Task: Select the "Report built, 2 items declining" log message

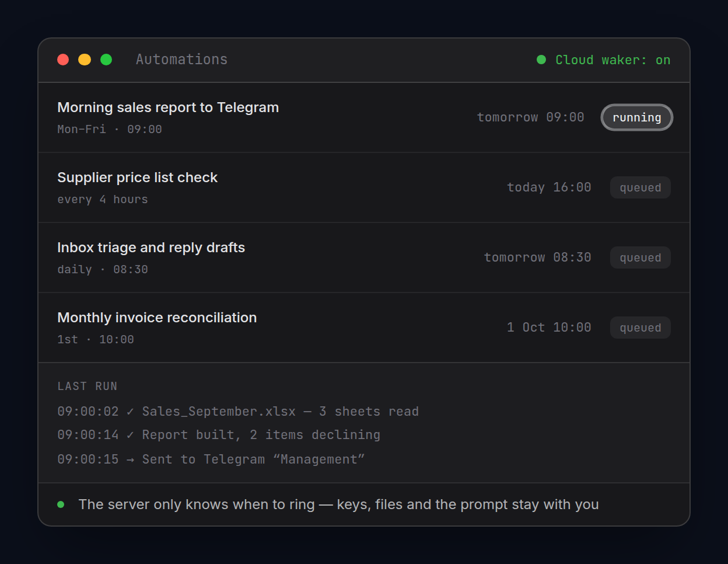Action: tap(261, 435)
